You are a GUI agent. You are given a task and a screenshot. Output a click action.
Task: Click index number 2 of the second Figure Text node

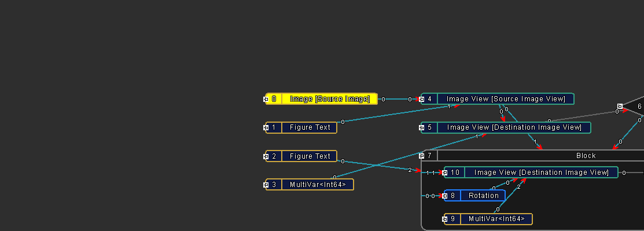(x=274, y=156)
